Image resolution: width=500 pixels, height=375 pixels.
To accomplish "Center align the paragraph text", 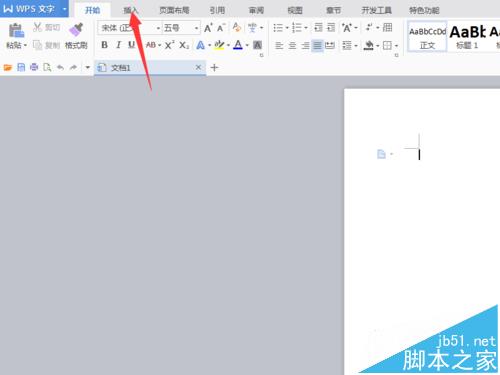I will 292,45.
